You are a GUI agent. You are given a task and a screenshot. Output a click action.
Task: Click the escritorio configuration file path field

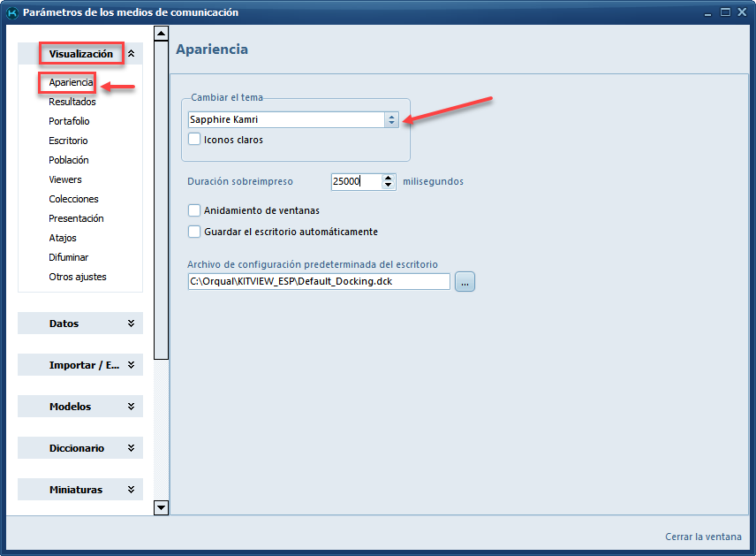tap(318, 282)
